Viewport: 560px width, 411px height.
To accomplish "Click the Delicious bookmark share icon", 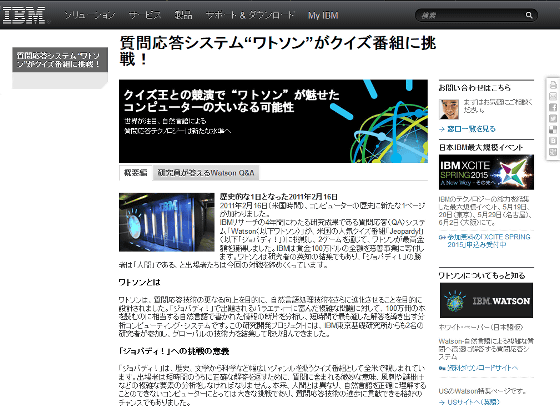I will 552,130.
